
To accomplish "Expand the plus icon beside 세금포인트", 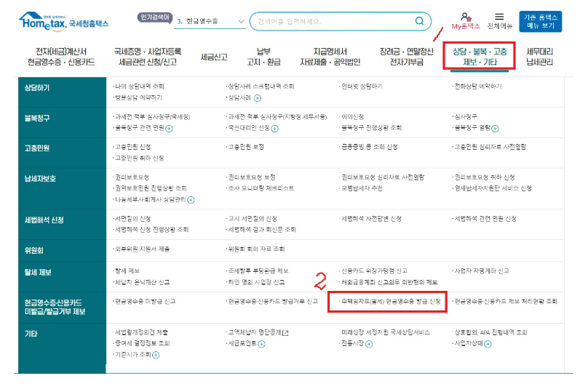I will [x=261, y=344].
